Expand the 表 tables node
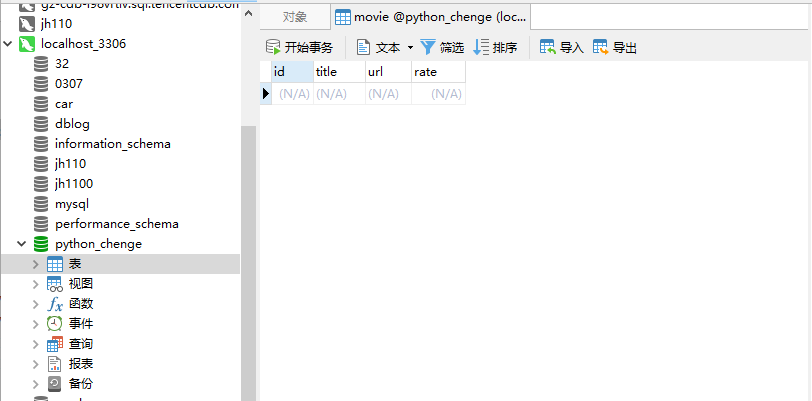The image size is (812, 401). click(35, 264)
